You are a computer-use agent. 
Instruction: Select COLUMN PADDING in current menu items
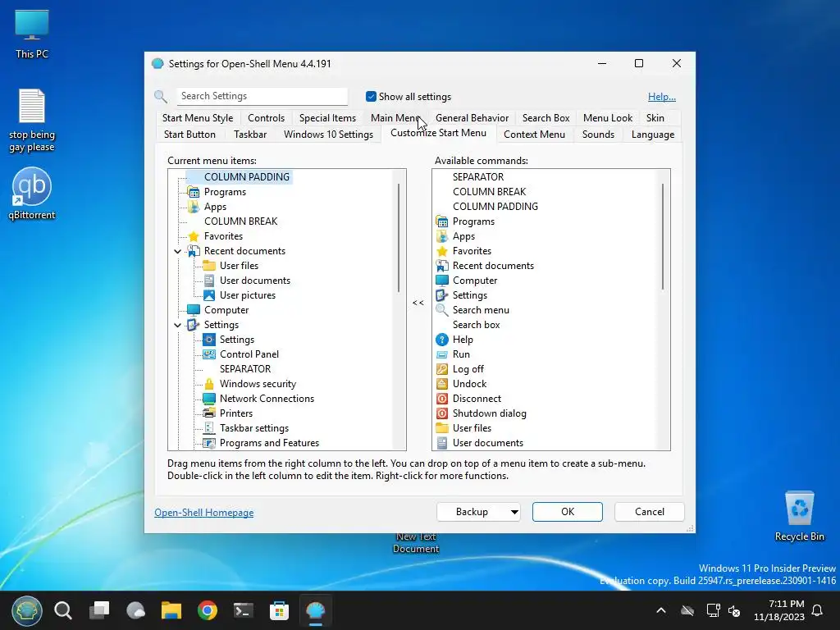coord(246,177)
